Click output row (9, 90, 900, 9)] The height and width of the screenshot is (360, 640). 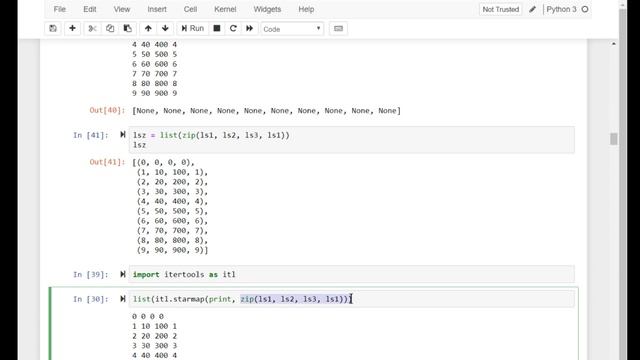click(172, 250)
